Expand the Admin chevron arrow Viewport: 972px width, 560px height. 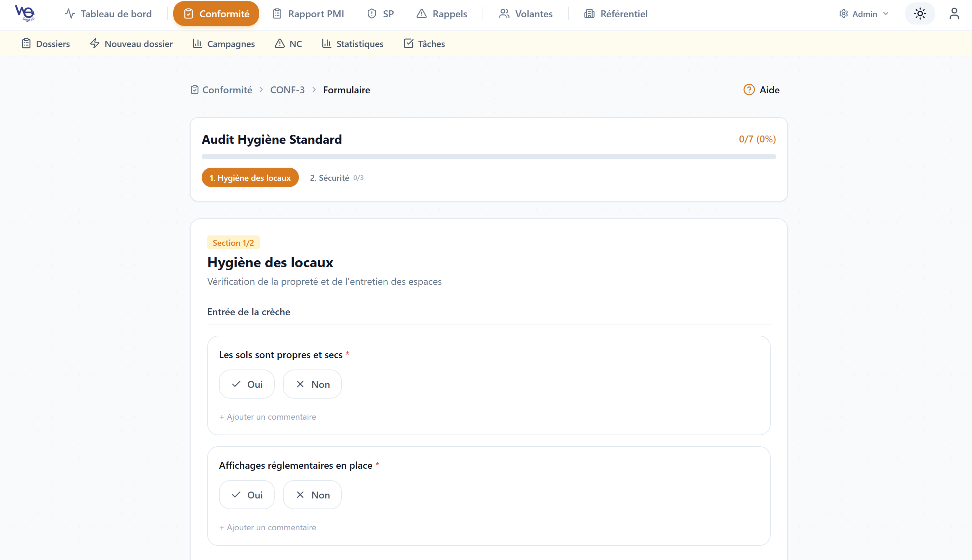point(886,14)
